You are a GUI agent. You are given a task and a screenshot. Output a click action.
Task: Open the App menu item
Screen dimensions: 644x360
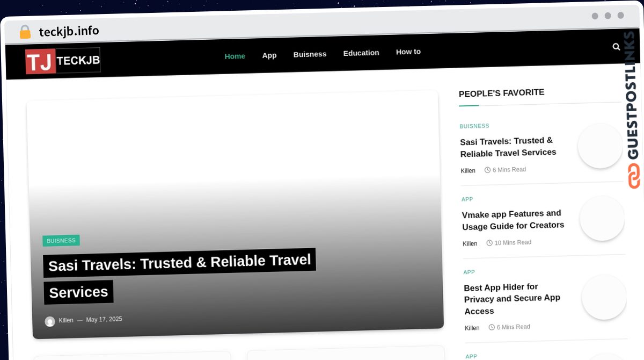[x=269, y=55]
